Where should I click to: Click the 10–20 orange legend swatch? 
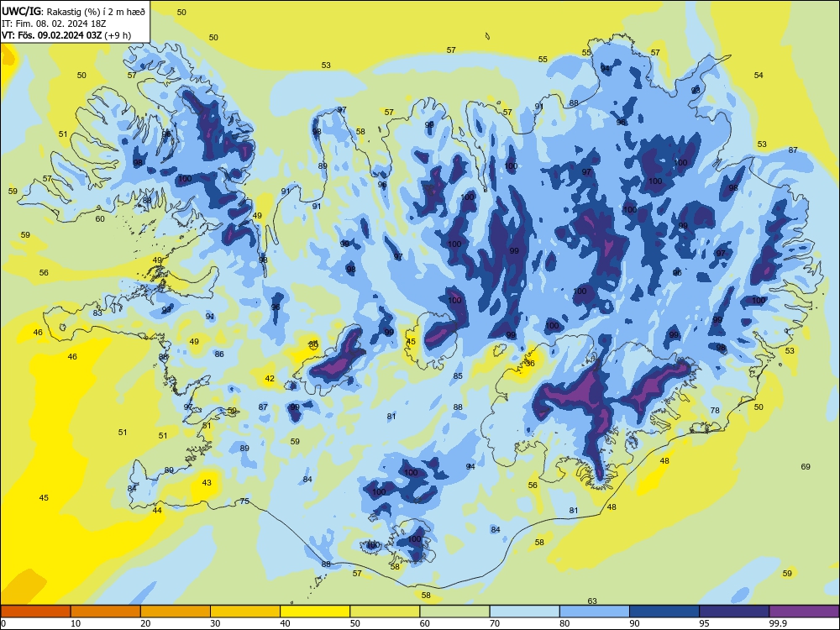click(x=106, y=612)
